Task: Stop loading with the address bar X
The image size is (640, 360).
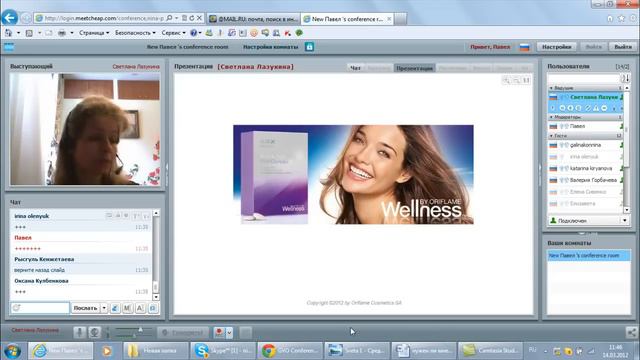Action: [x=199, y=18]
